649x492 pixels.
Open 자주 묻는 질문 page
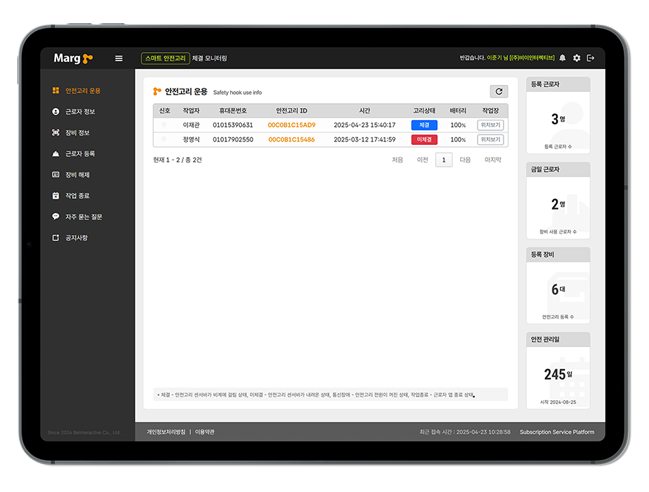tap(83, 216)
